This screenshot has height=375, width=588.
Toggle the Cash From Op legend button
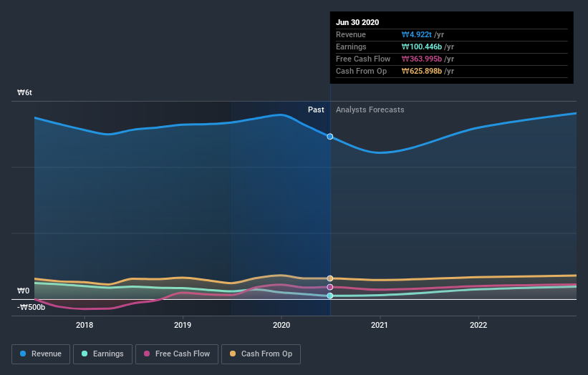click(261, 354)
